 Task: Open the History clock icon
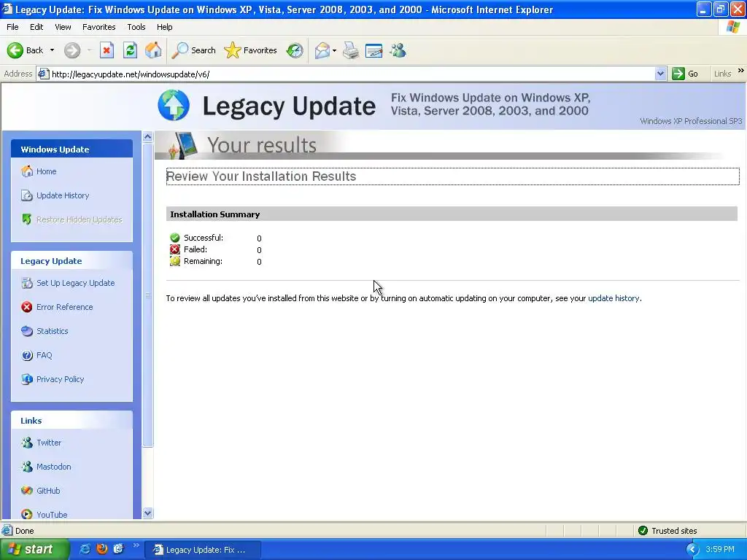pyautogui.click(x=295, y=50)
